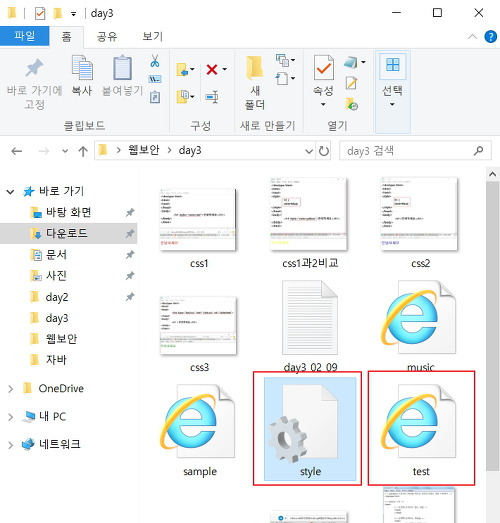The image size is (500, 523).
Task: Click the Select (선택) grid icon
Action: pos(393,65)
